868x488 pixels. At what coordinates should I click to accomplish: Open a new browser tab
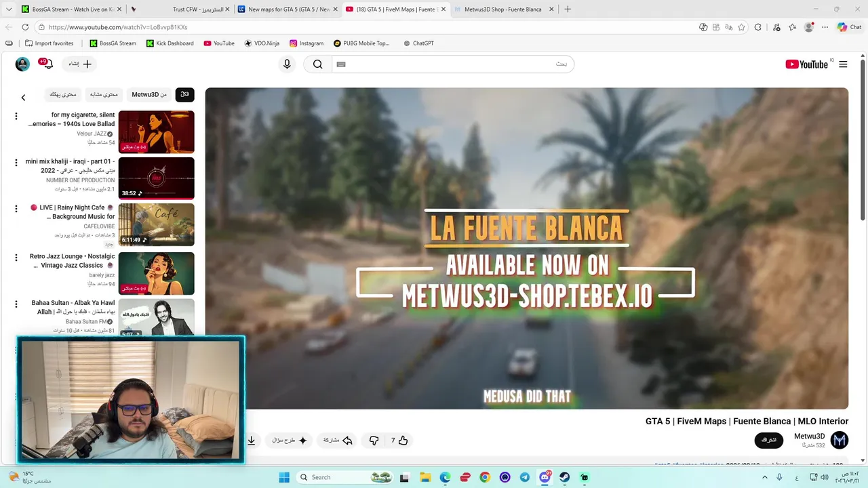point(568,9)
